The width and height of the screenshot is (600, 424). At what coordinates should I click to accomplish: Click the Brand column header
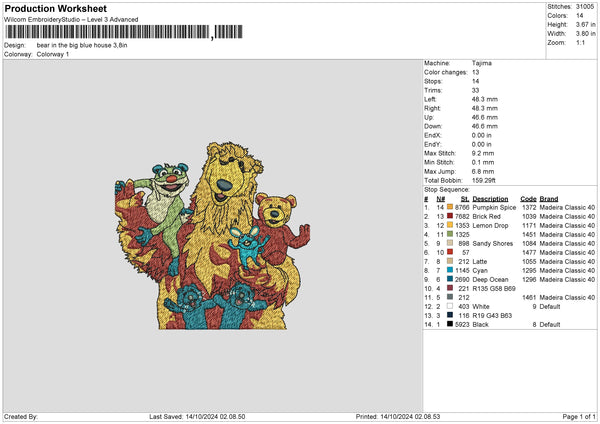coord(549,199)
